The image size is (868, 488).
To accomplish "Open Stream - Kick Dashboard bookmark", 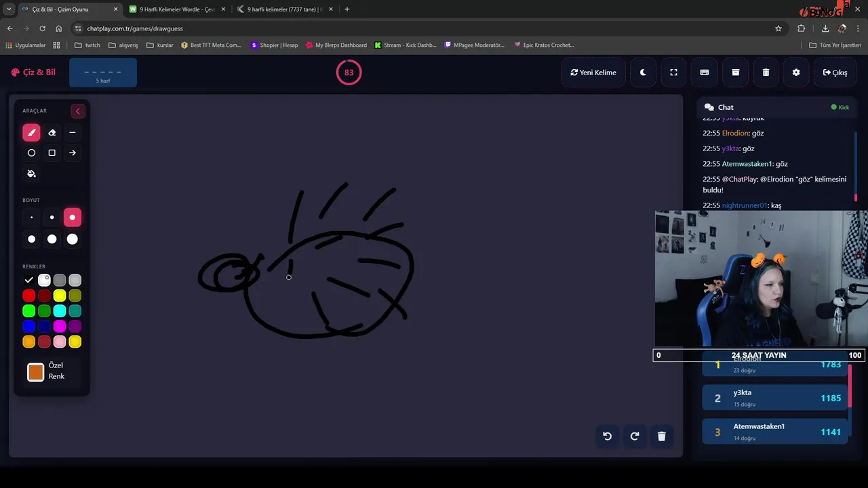I will tap(406, 45).
